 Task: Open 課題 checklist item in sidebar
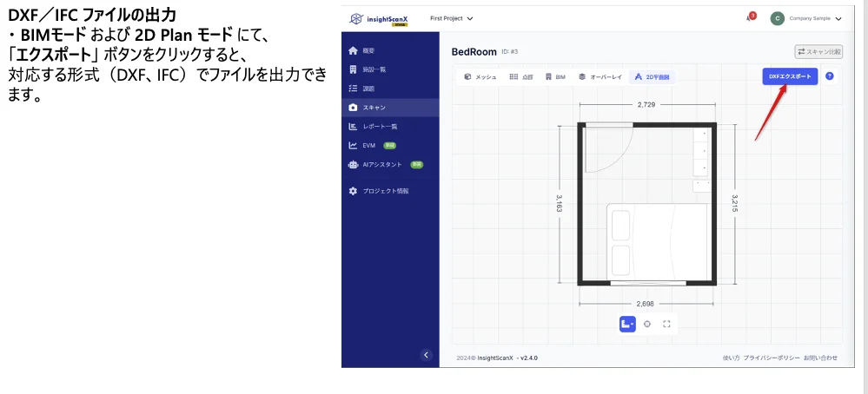point(390,89)
